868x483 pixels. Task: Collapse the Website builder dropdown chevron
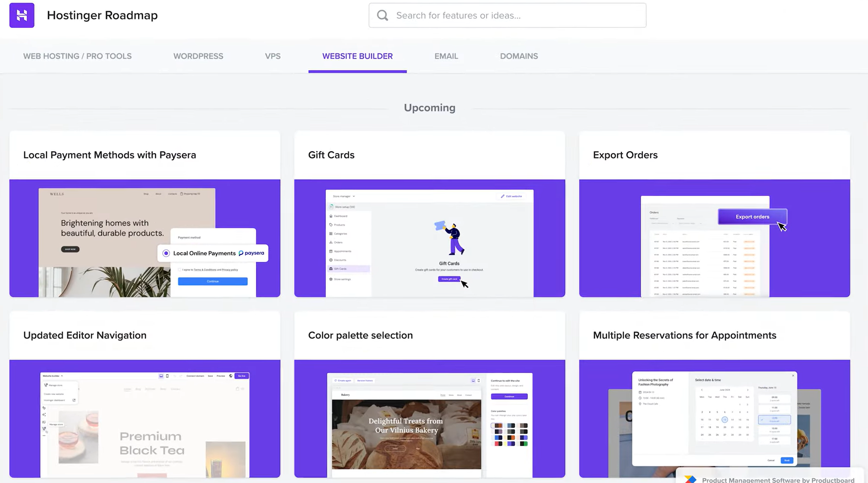pyautogui.click(x=62, y=375)
